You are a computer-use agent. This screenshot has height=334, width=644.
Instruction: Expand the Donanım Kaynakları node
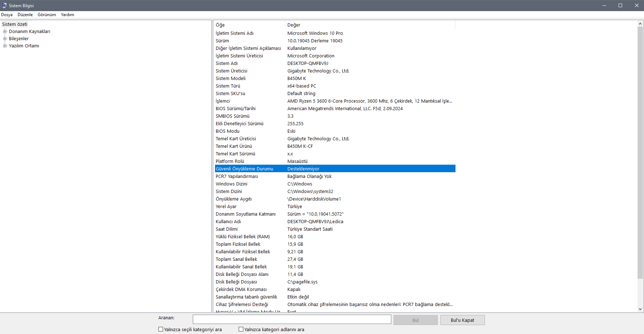click(x=5, y=32)
